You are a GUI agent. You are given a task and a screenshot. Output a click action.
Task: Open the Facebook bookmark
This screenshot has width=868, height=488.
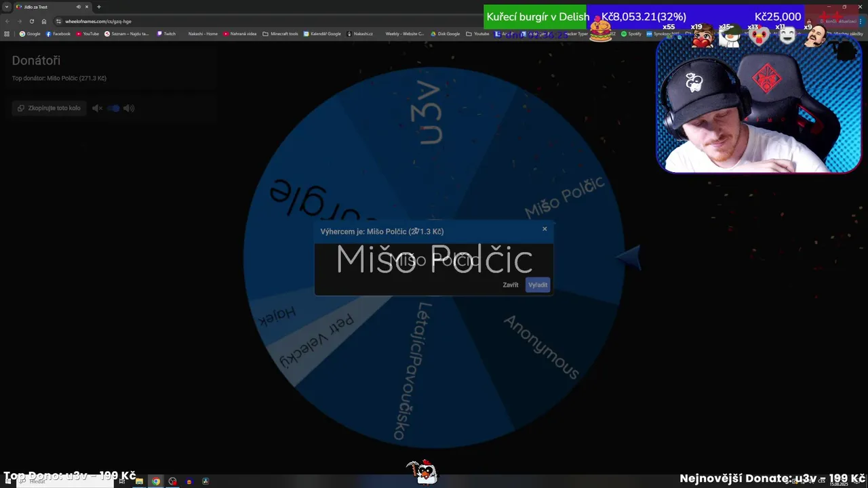58,34
